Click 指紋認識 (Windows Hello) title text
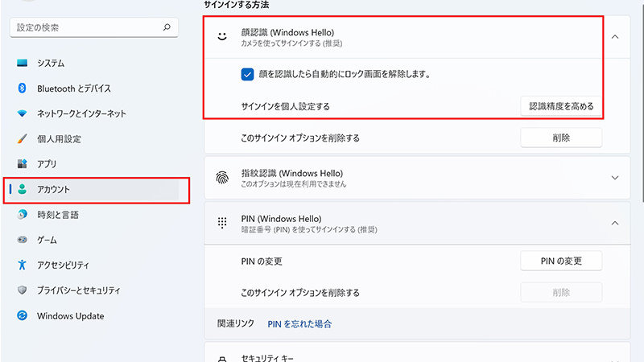Screen dimensions: 644x362 pos(292,173)
